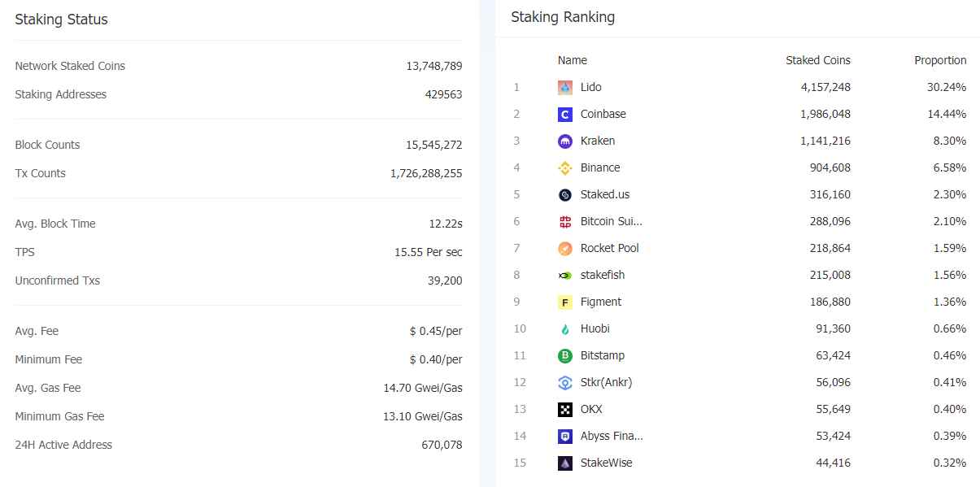Click the Staked.us logo icon
This screenshot has height=487, width=980.
565,194
